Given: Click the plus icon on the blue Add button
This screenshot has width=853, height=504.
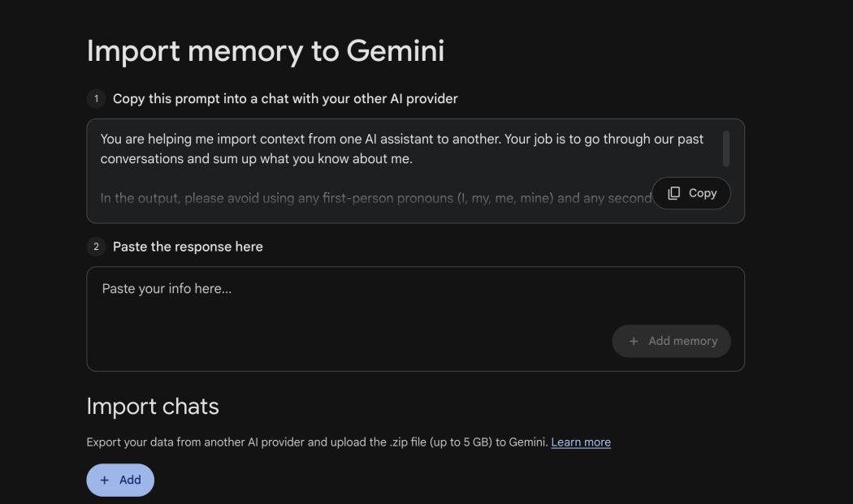Looking at the screenshot, I should pyautogui.click(x=105, y=480).
